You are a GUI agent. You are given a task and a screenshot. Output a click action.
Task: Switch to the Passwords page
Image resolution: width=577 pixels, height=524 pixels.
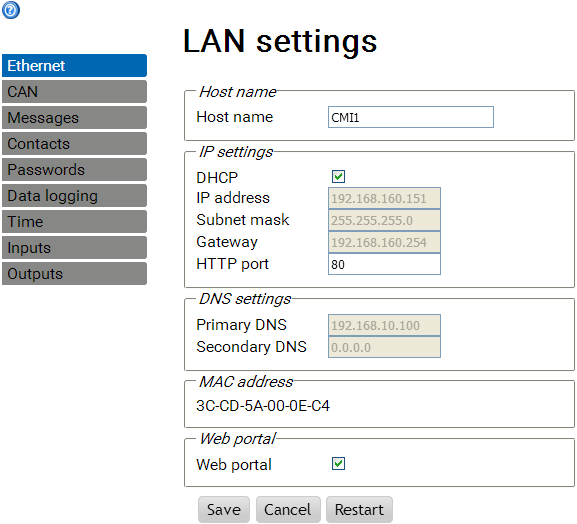(74, 170)
